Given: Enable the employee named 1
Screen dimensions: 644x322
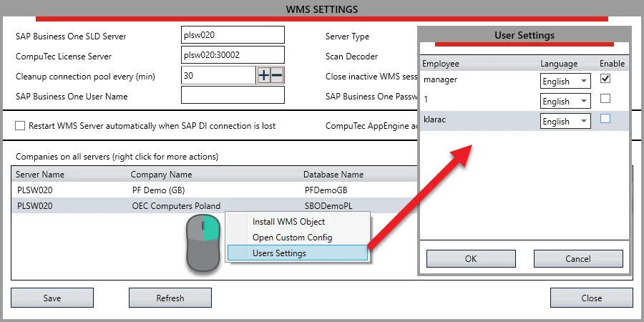Looking at the screenshot, I should (x=605, y=99).
